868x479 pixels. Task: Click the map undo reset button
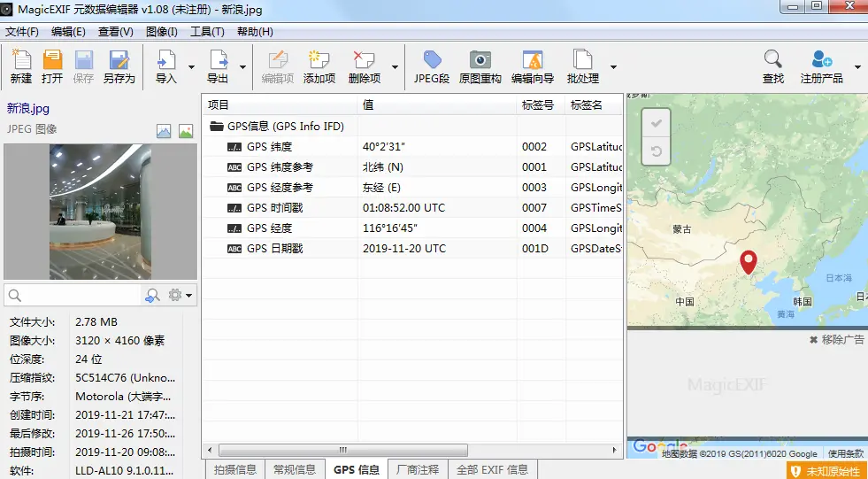pos(656,151)
